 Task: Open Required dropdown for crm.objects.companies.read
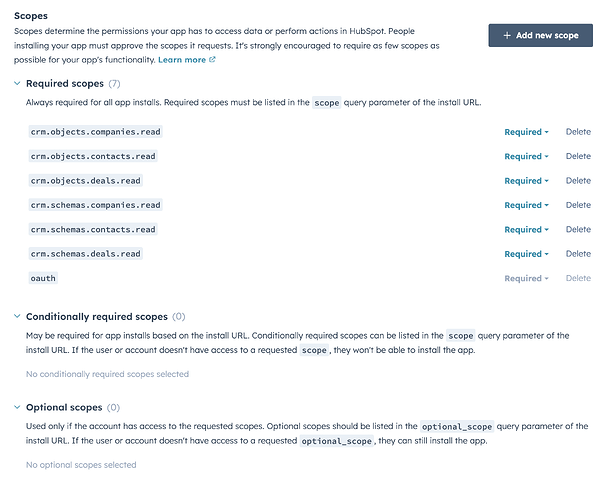[x=526, y=132]
